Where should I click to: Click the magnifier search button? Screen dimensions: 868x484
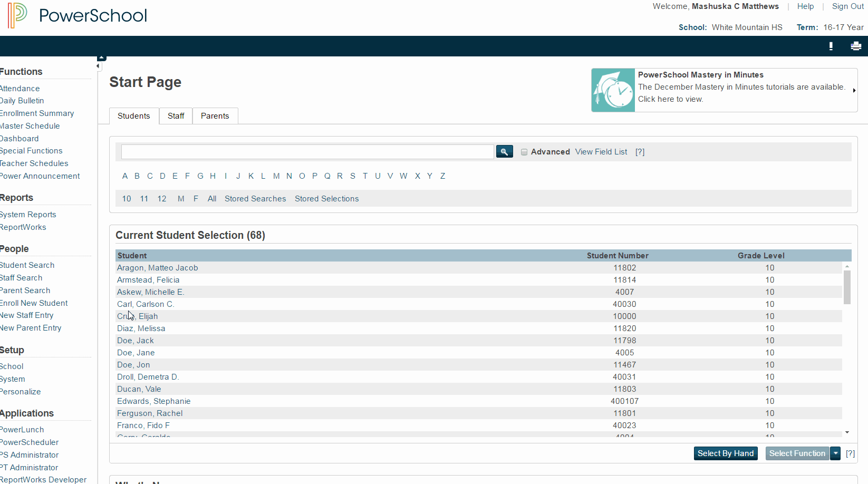click(x=505, y=152)
